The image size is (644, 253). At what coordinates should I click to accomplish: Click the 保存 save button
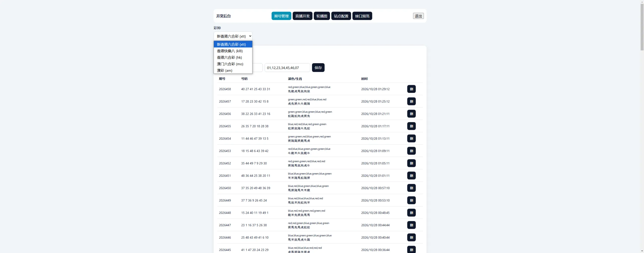click(318, 67)
